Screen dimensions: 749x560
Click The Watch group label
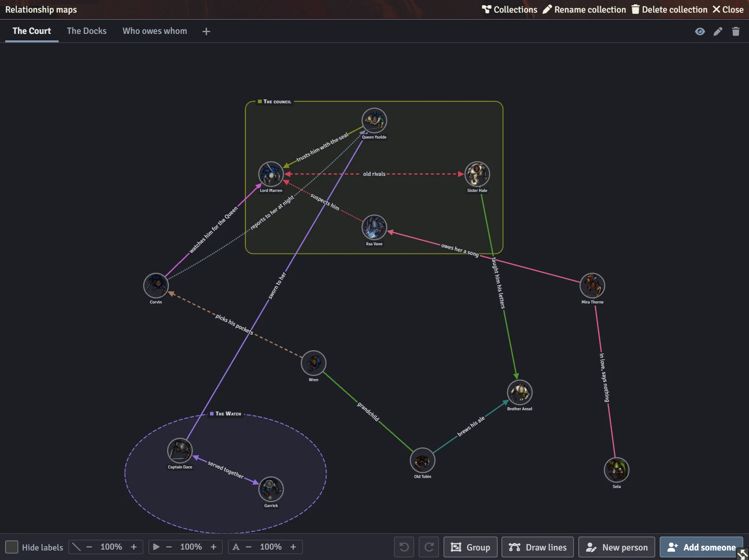click(x=228, y=414)
